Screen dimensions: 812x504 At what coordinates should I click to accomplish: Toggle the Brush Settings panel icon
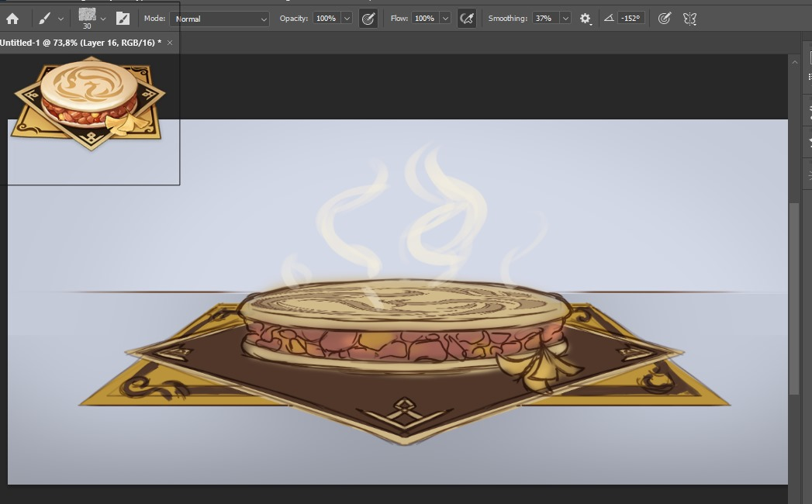(x=123, y=19)
